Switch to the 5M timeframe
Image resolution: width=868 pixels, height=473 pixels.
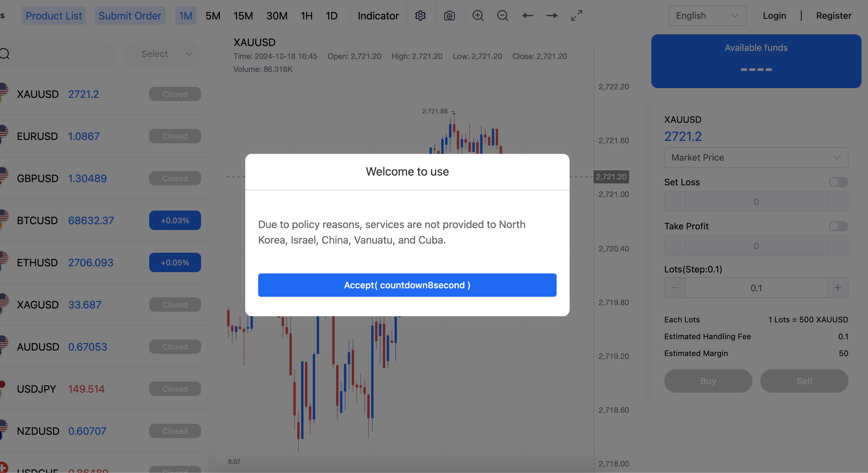pyautogui.click(x=212, y=16)
